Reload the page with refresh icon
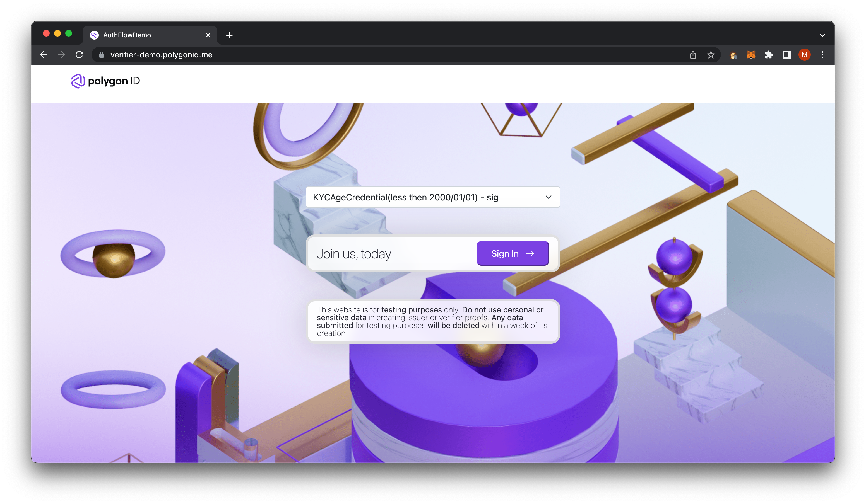Screen dimensions: 866x504 click(x=80, y=55)
